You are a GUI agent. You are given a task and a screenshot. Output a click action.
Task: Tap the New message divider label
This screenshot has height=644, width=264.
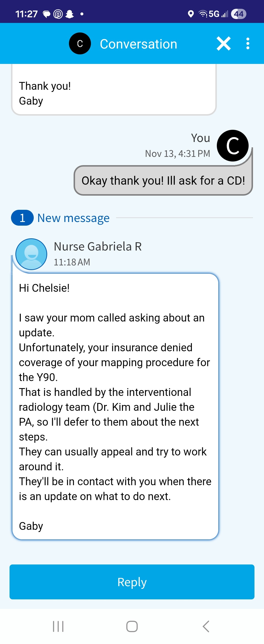coord(73,218)
